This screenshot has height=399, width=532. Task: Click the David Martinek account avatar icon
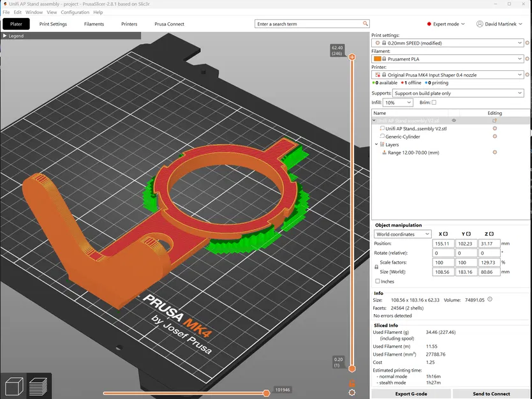pos(480,24)
